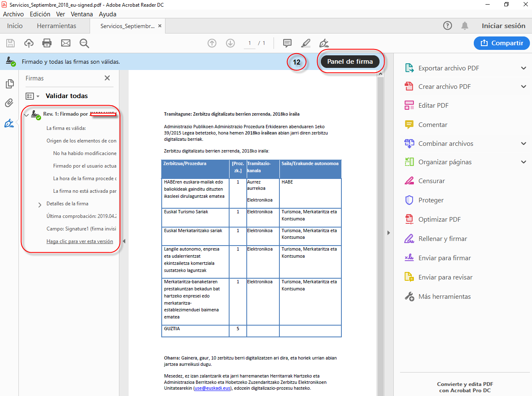Open the Edición menu
Image resolution: width=532 pixels, height=396 pixels.
[x=40, y=14]
